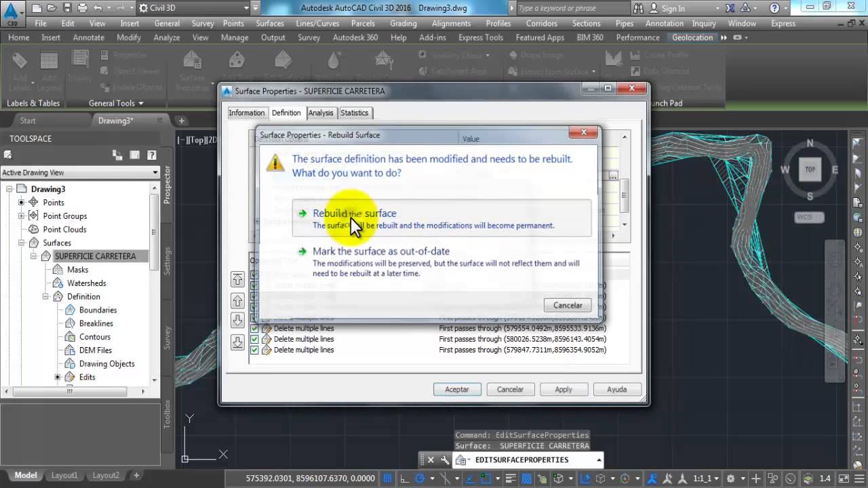
Task: Open the Active Drawing View dropdown
Action: tap(80, 172)
